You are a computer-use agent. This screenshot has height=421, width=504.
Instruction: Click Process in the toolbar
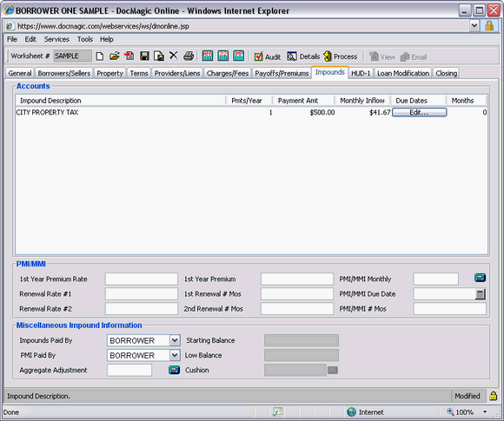click(x=341, y=56)
